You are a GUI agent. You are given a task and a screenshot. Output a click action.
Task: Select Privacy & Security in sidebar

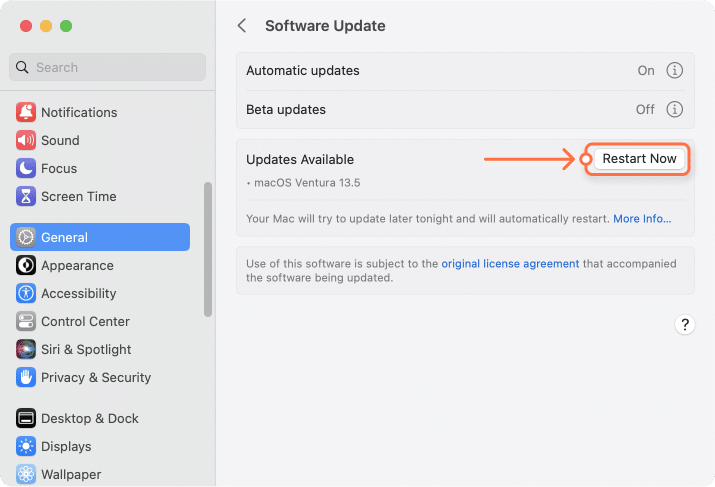click(x=95, y=377)
